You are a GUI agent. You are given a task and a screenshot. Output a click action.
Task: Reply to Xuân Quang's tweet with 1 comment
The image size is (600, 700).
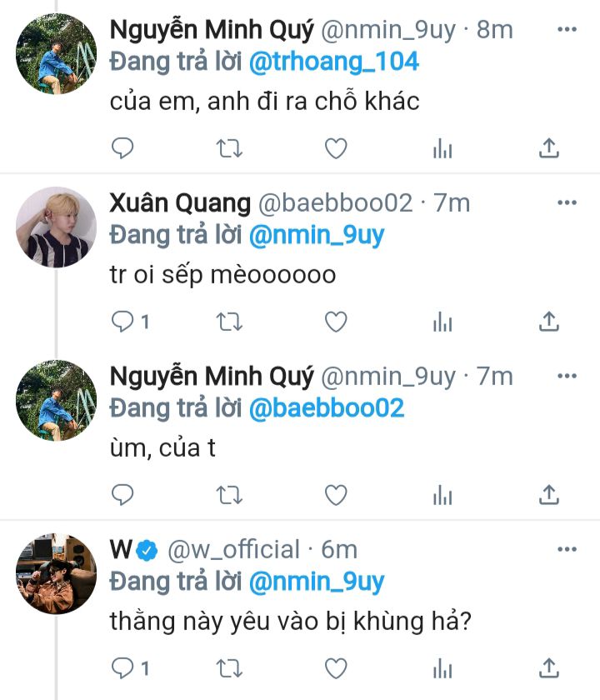[x=122, y=322]
